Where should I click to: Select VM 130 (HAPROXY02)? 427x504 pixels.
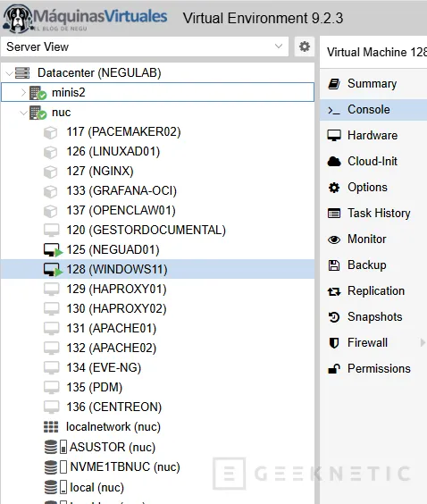pos(117,308)
